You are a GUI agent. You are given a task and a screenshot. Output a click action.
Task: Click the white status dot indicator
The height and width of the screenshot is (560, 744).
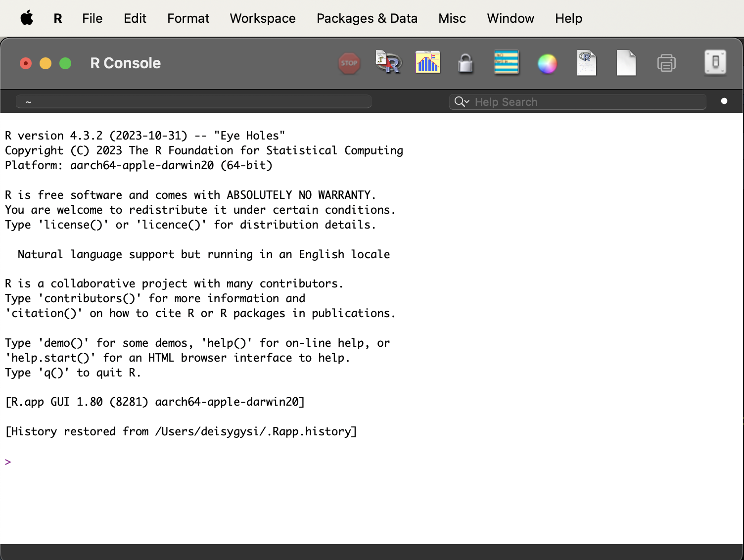(x=724, y=101)
